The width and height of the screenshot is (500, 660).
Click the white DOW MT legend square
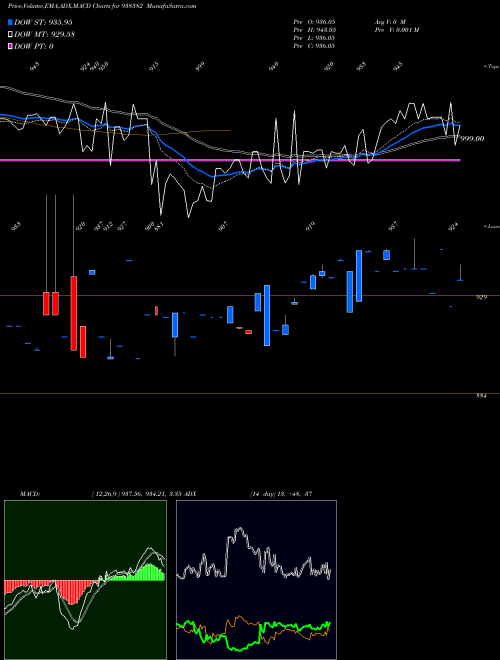(x=10, y=35)
